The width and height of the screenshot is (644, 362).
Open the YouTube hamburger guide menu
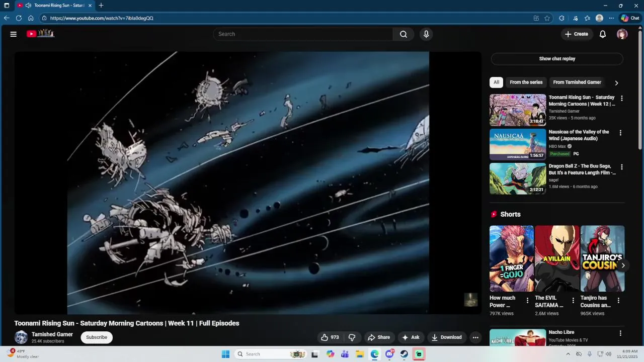14,34
